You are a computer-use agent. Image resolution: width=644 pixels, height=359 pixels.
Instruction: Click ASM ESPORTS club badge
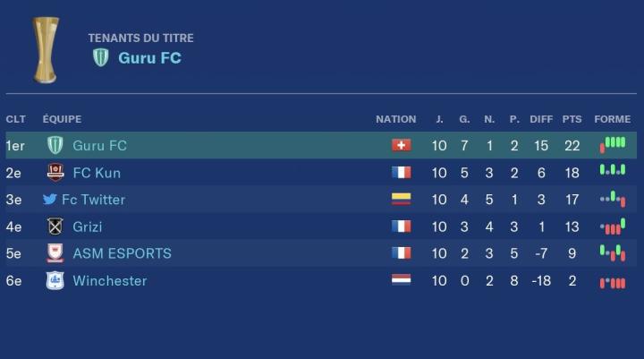[x=55, y=253]
